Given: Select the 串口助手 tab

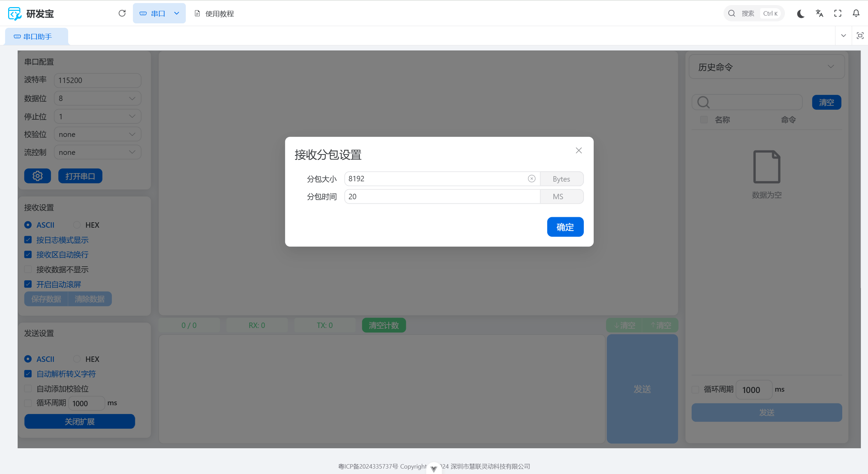Looking at the screenshot, I should click(37, 37).
